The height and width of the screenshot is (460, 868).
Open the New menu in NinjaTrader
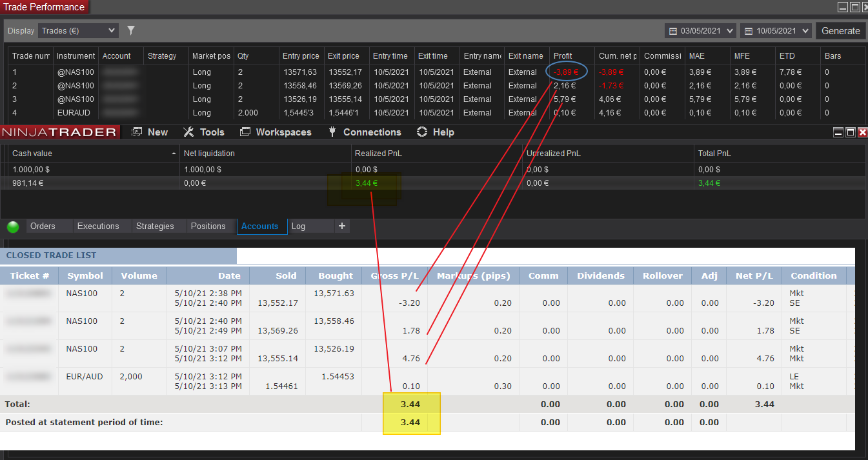click(x=150, y=132)
